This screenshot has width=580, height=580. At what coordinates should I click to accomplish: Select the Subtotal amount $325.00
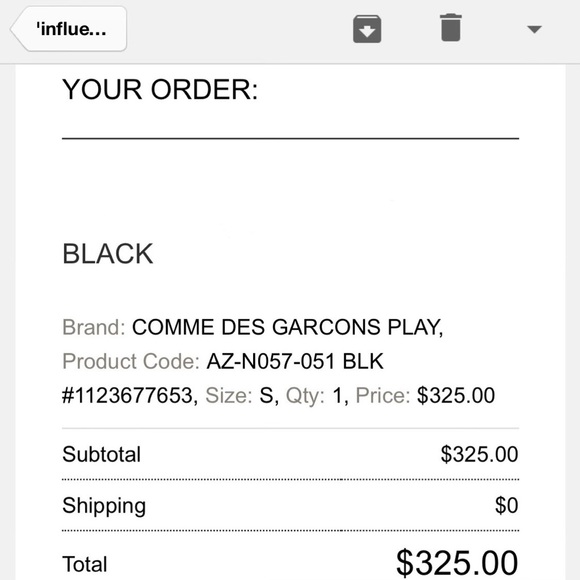479,454
